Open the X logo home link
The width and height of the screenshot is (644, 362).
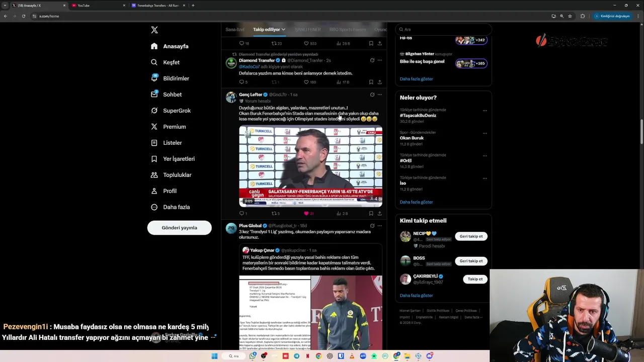coord(154,30)
